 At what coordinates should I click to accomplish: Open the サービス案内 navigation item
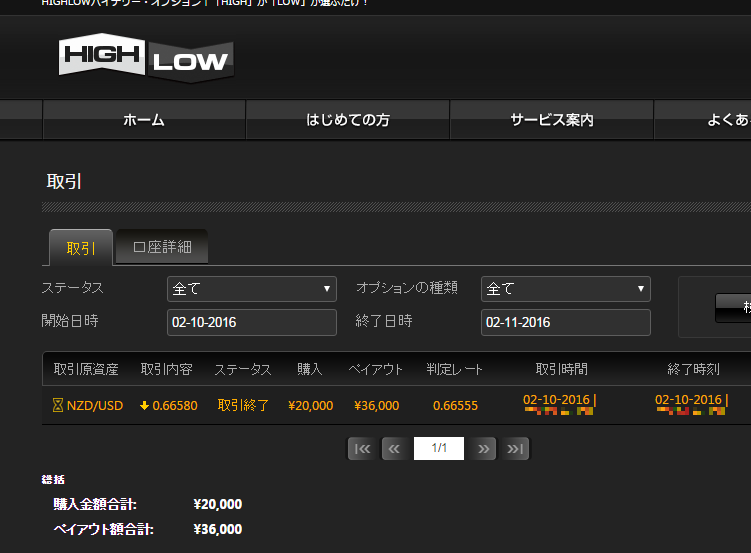552,120
